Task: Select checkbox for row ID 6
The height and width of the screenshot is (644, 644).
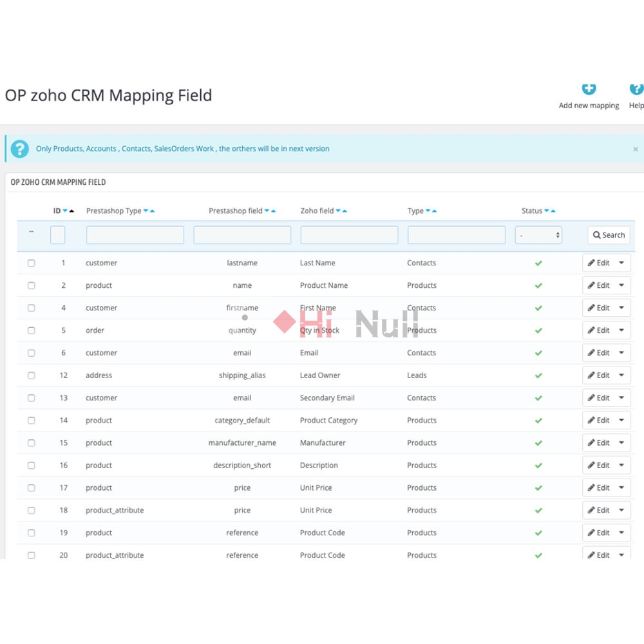Action: [x=31, y=353]
